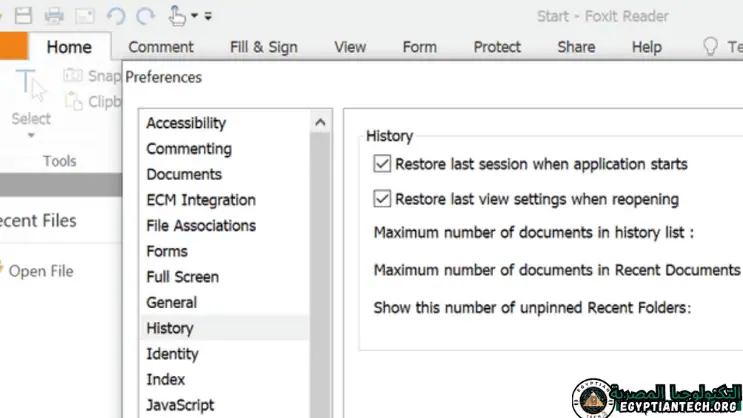Click the SnapShot camera icon

pyautogui.click(x=73, y=76)
